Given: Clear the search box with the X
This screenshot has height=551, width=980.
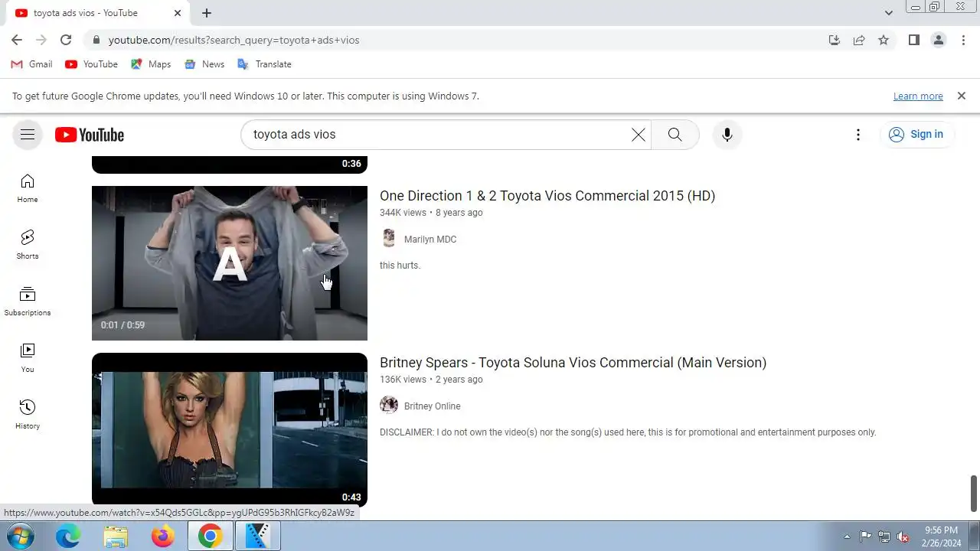Looking at the screenshot, I should click(638, 135).
